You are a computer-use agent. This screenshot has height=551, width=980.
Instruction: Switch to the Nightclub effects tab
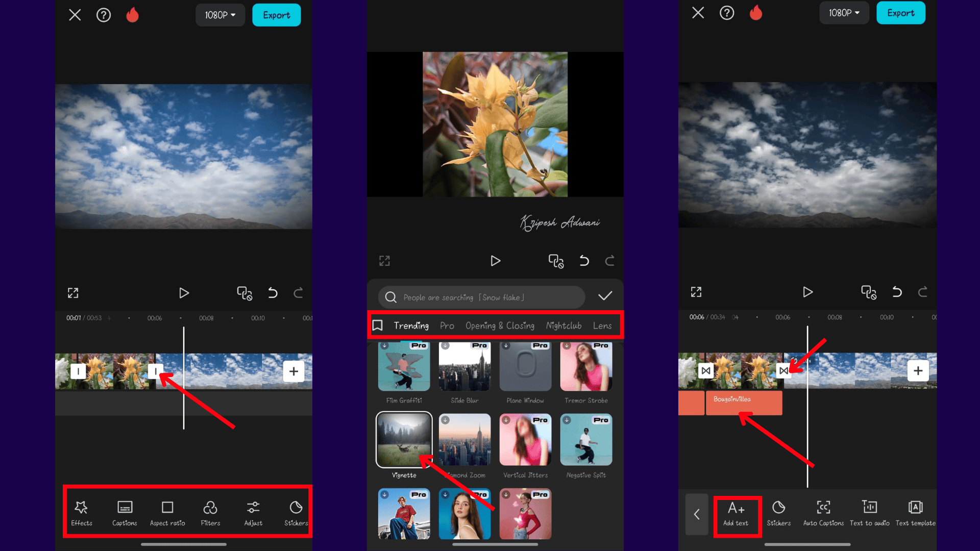click(563, 325)
